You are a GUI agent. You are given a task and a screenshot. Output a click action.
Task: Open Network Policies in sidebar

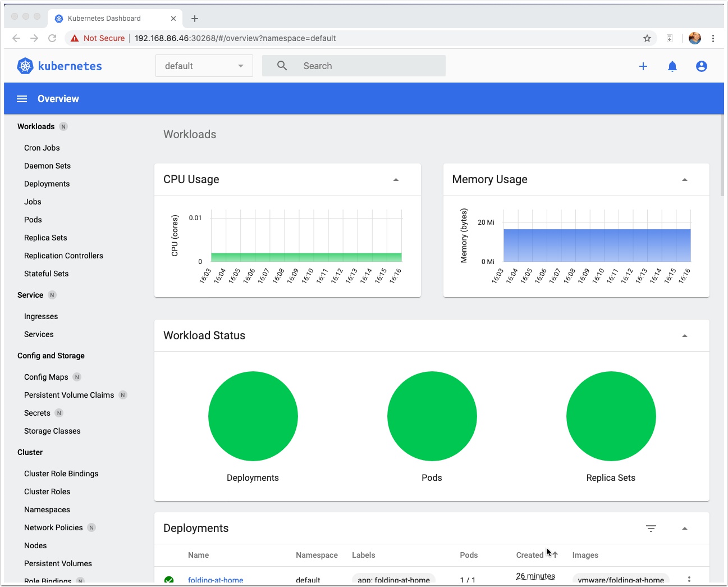(x=53, y=527)
